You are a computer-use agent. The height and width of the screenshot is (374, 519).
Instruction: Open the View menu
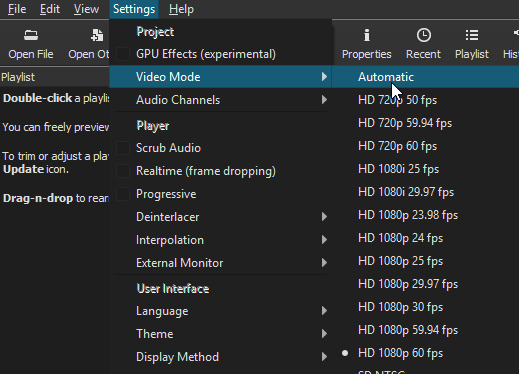[x=86, y=9]
